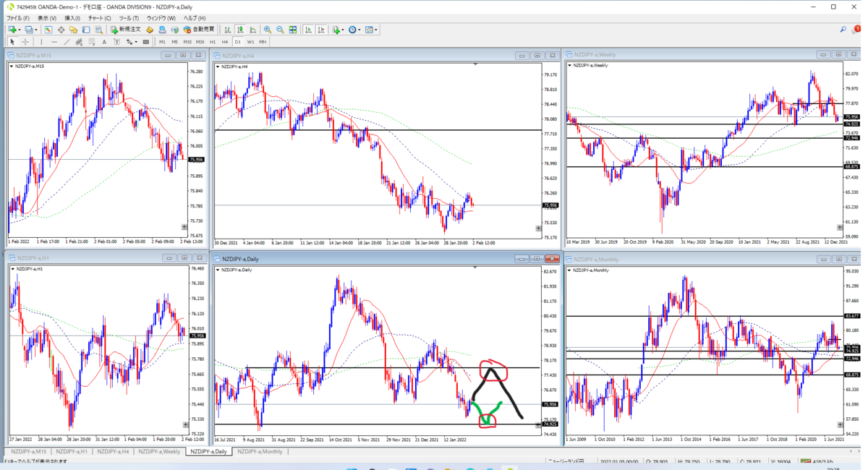Open the New Chart toolbar icon
The width and height of the screenshot is (868, 470).
(12, 30)
